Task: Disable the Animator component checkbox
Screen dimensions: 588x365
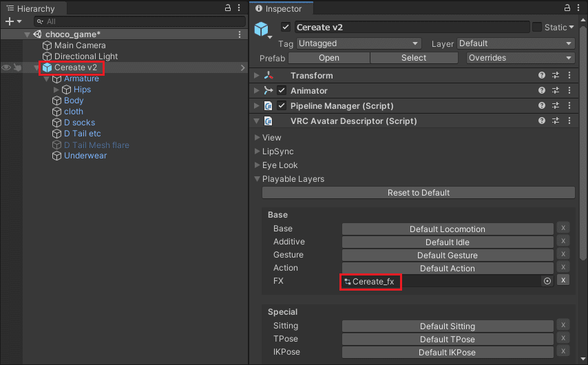Action: click(x=282, y=90)
